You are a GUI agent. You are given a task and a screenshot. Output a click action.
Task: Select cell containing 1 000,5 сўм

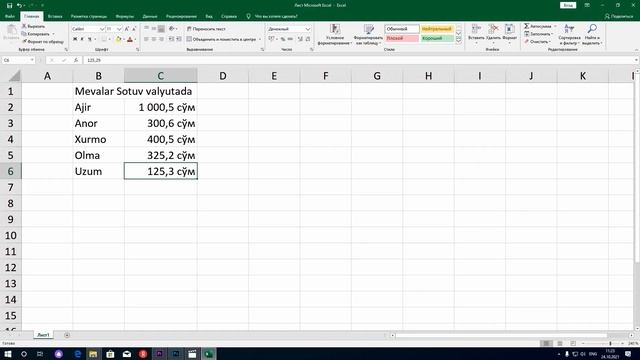tap(161, 107)
